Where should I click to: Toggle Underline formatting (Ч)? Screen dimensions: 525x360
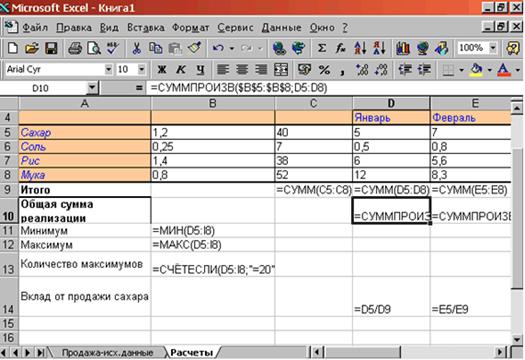[x=200, y=70]
